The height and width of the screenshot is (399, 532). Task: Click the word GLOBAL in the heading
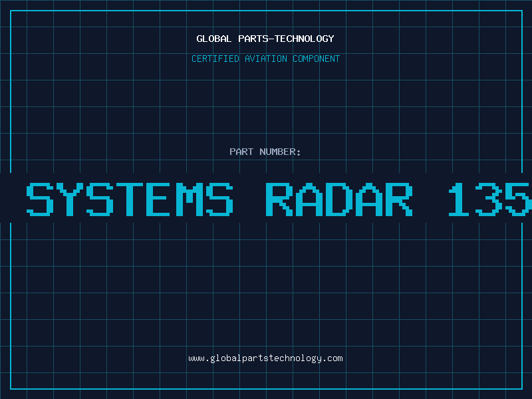pos(212,39)
